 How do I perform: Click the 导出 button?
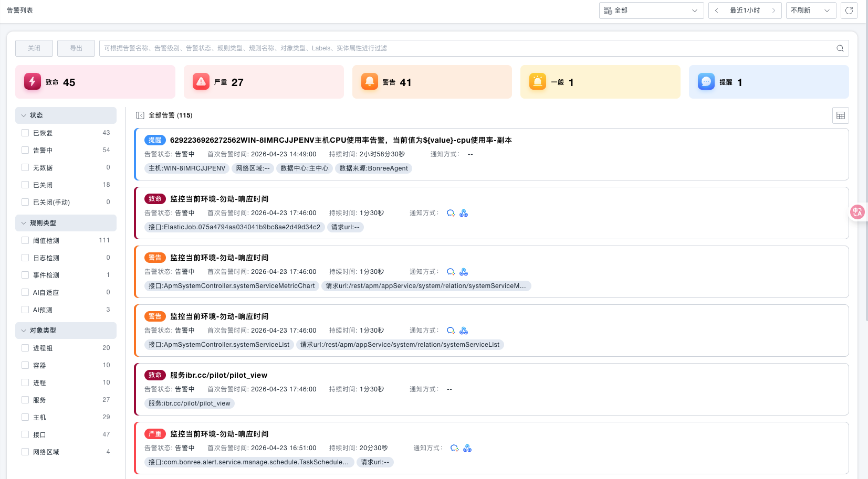coord(76,48)
